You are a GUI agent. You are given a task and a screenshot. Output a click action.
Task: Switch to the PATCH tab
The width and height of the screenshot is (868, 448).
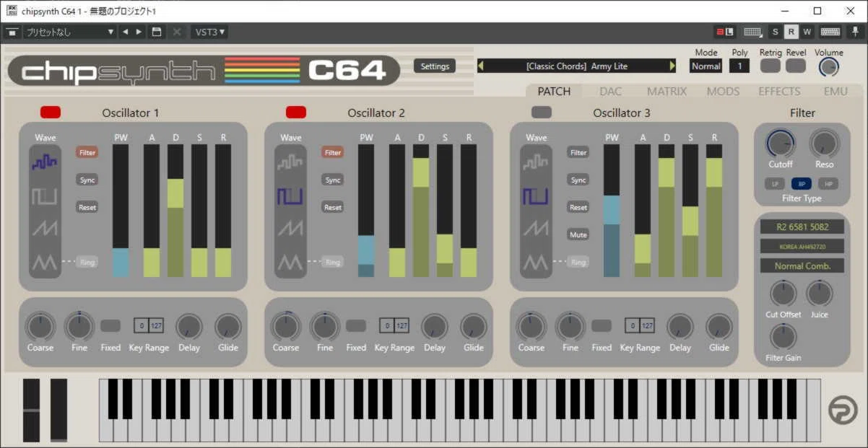tap(554, 91)
